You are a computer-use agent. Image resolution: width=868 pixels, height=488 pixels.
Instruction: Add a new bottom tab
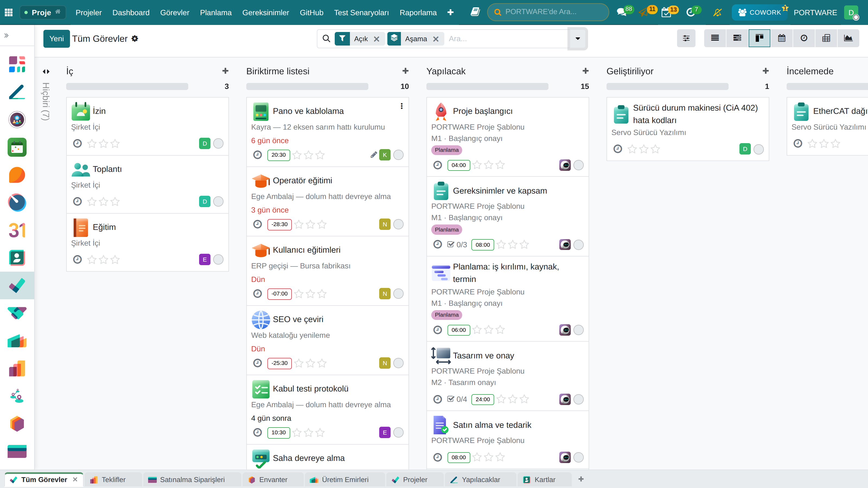pyautogui.click(x=581, y=479)
